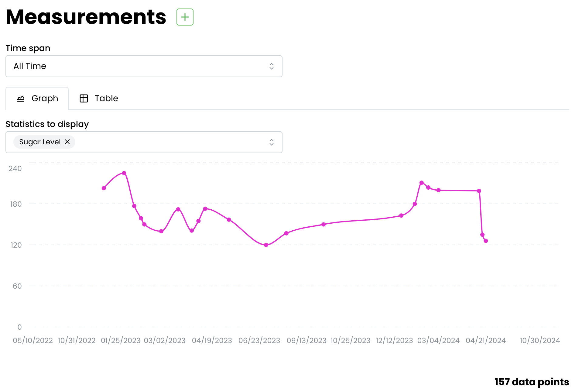
Task: Click the data point above 09/13/2023
Action: (324, 225)
